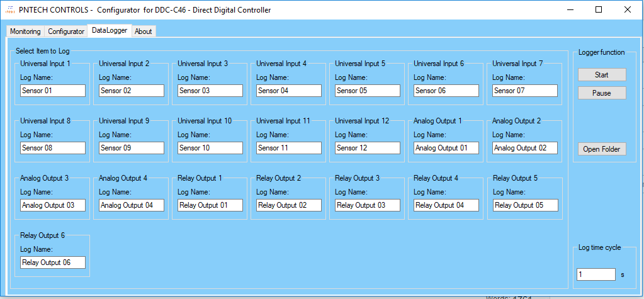
Task: Open the About tab
Action: 144,31
